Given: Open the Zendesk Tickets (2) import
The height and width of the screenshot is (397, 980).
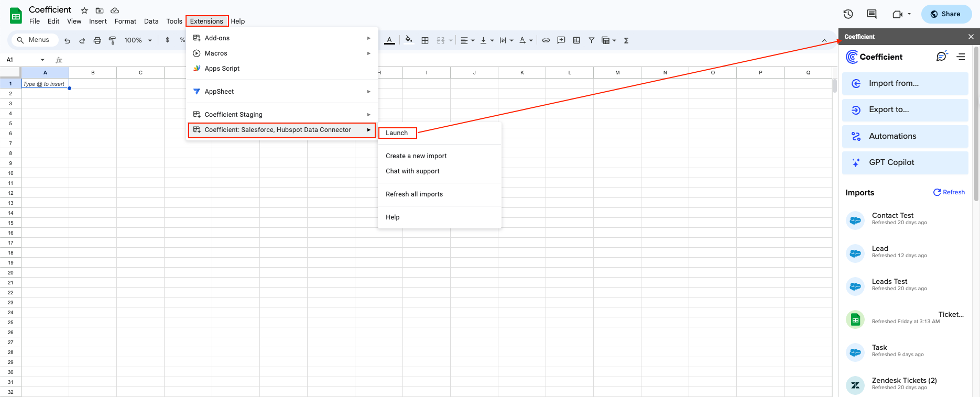Looking at the screenshot, I should click(x=905, y=384).
